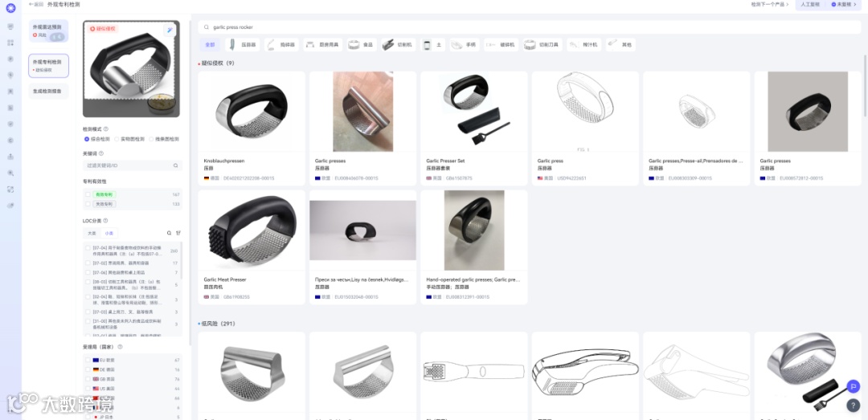
Task: Open the 外观雷达预测 step card
Action: pos(49,31)
